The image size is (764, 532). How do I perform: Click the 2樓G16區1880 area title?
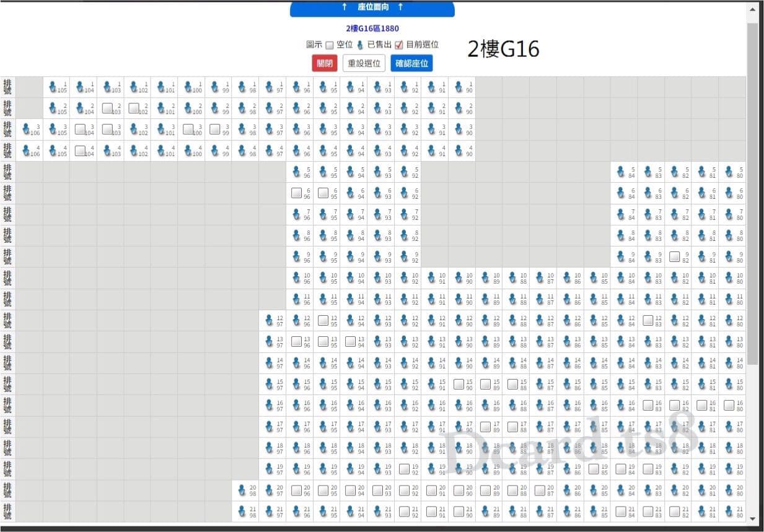coord(372,28)
